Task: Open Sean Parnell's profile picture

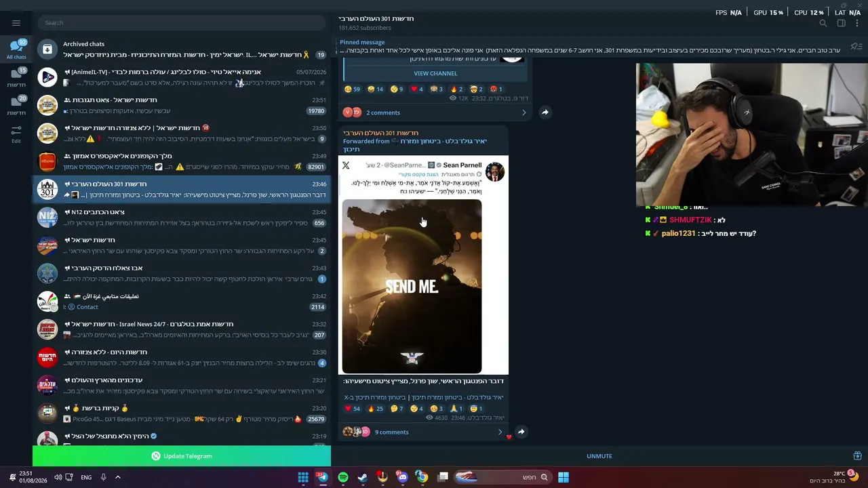Action: coord(494,171)
